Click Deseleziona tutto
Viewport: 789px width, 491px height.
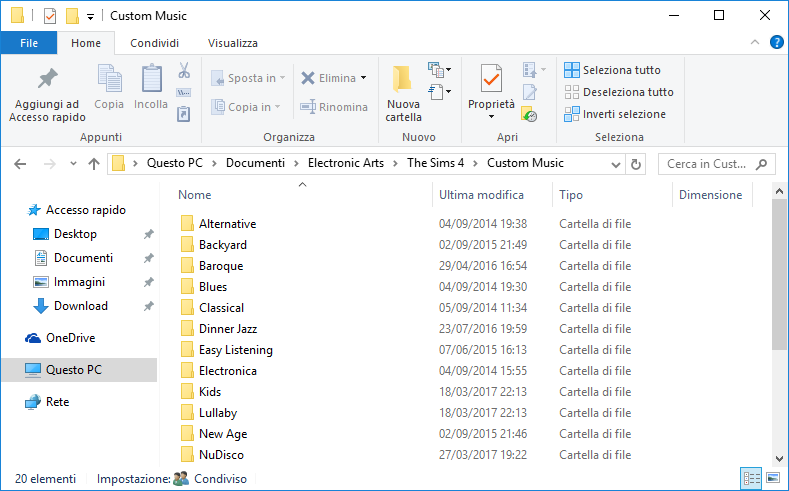point(618,92)
